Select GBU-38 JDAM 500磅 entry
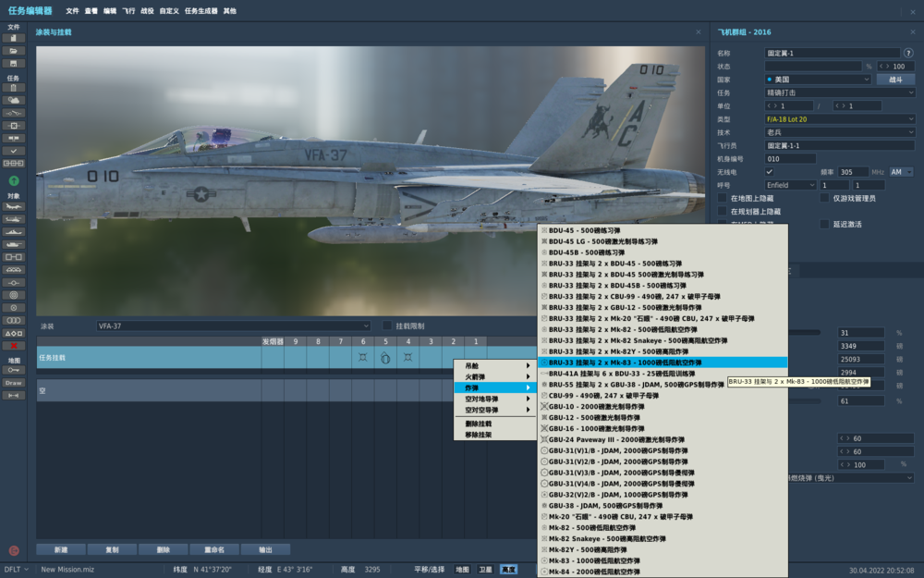 (663, 506)
